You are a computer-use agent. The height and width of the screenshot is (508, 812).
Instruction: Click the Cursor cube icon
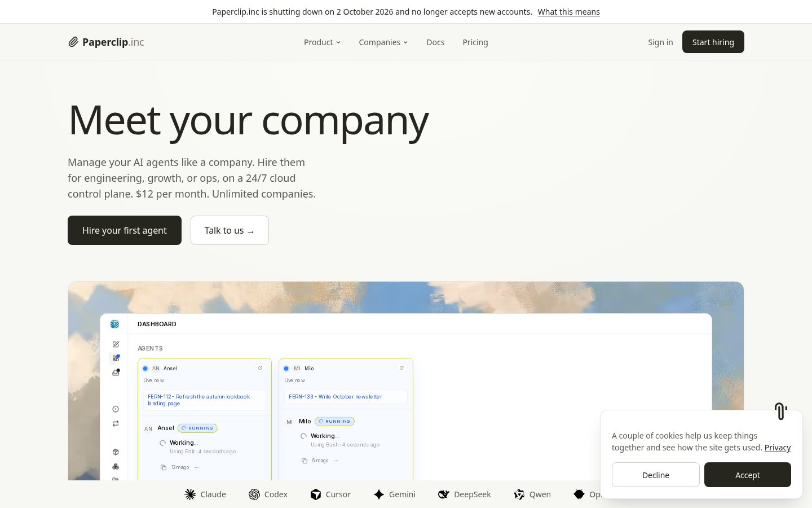pos(316,494)
